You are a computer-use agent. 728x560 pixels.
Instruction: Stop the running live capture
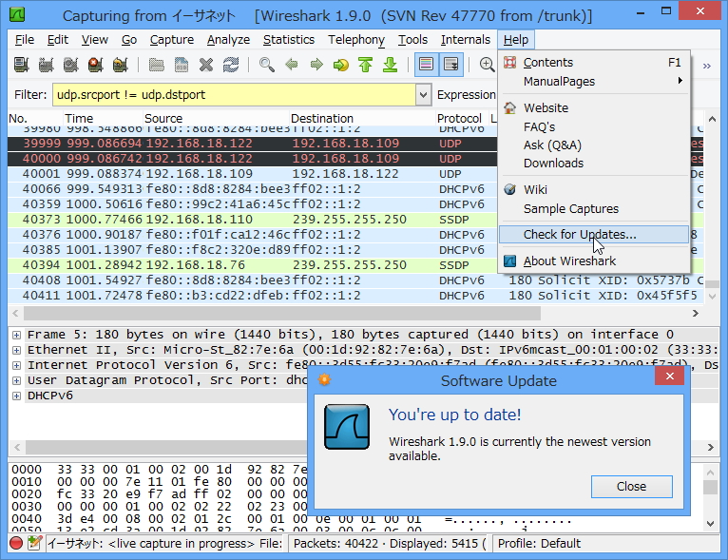95,65
